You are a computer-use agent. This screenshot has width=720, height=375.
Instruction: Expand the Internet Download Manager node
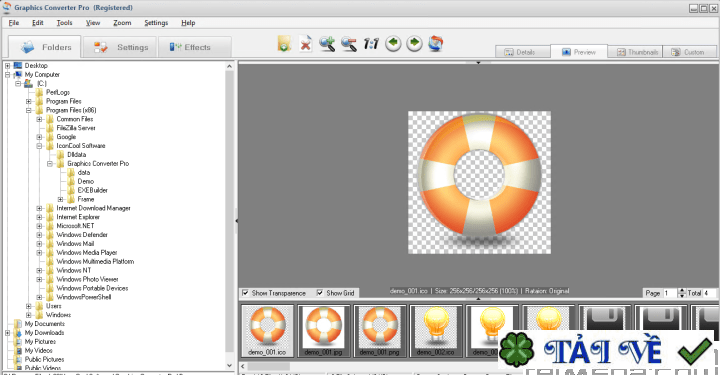(39, 208)
